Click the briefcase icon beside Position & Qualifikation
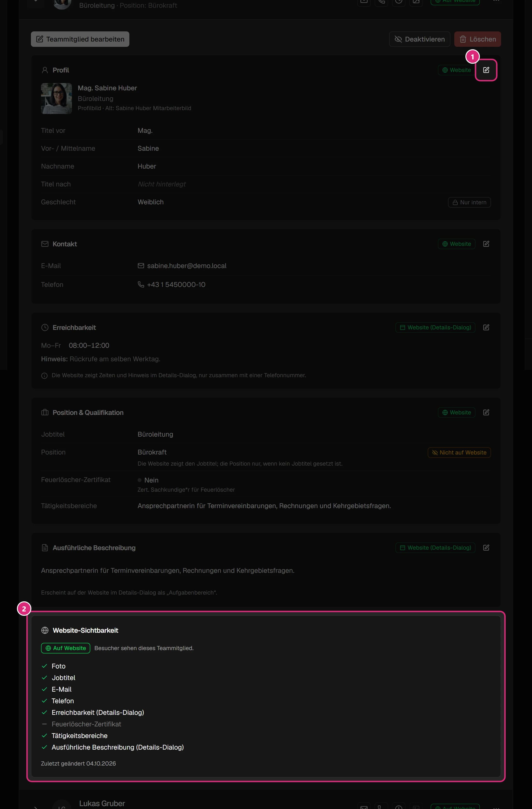532x809 pixels. (x=45, y=412)
